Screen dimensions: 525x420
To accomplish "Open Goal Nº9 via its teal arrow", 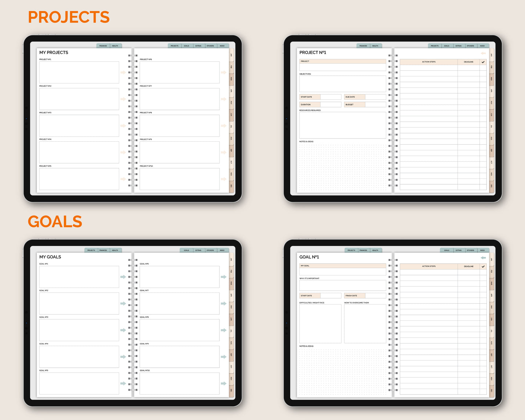I will tap(223, 357).
